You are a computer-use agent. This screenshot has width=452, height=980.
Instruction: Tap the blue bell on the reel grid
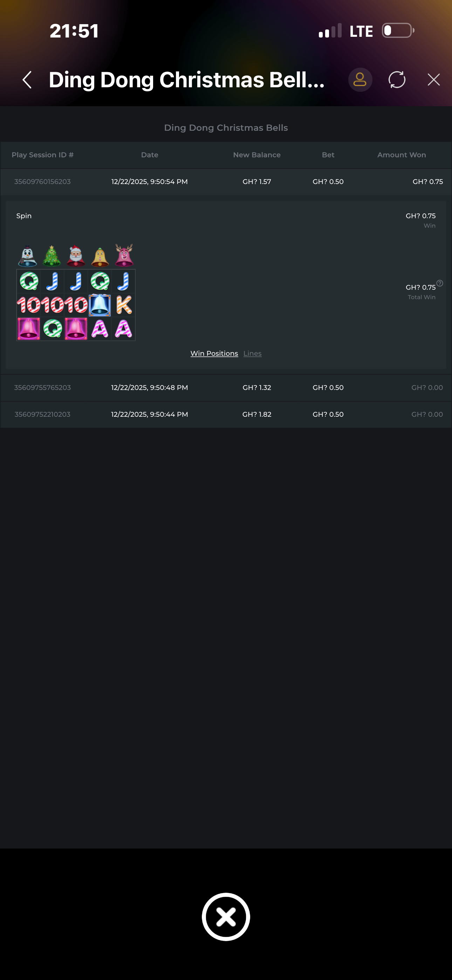tap(100, 305)
